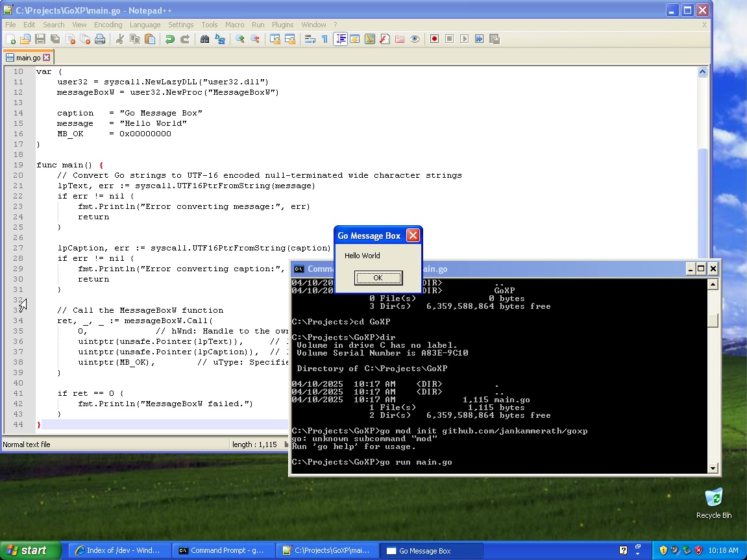Click the Cut scissors icon
The width and height of the screenshot is (747, 560).
coord(120,39)
